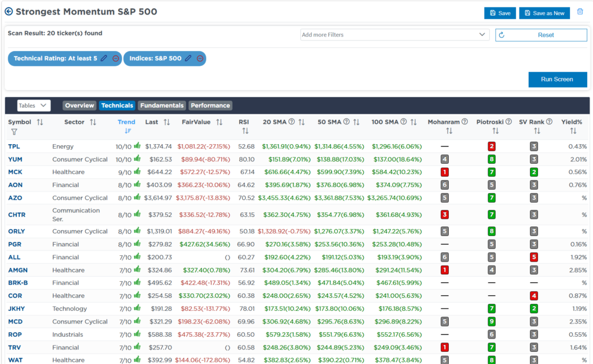Open the BRK-B ticker link
The width and height of the screenshot is (593, 364).
18,283
